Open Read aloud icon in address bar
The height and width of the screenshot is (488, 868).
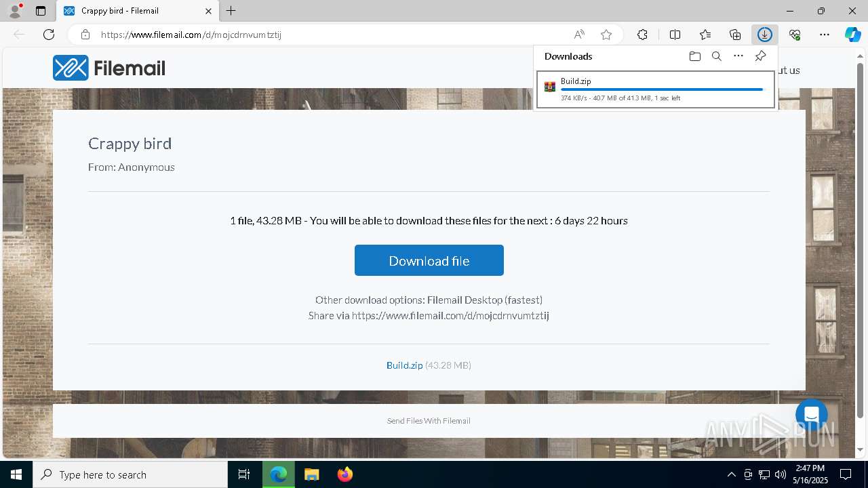point(579,35)
